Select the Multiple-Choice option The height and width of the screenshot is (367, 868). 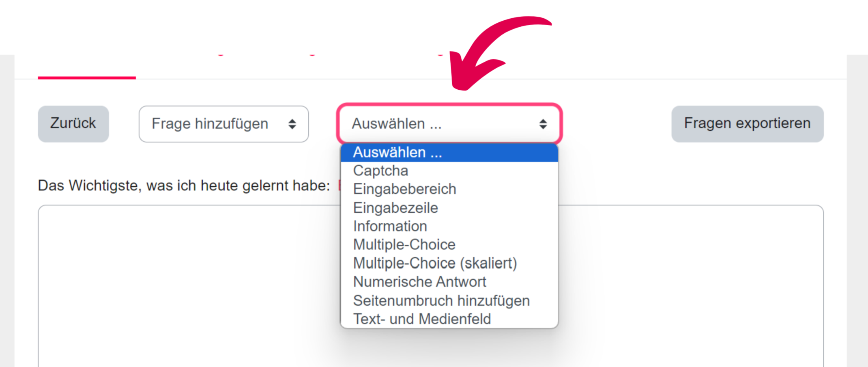tap(404, 245)
